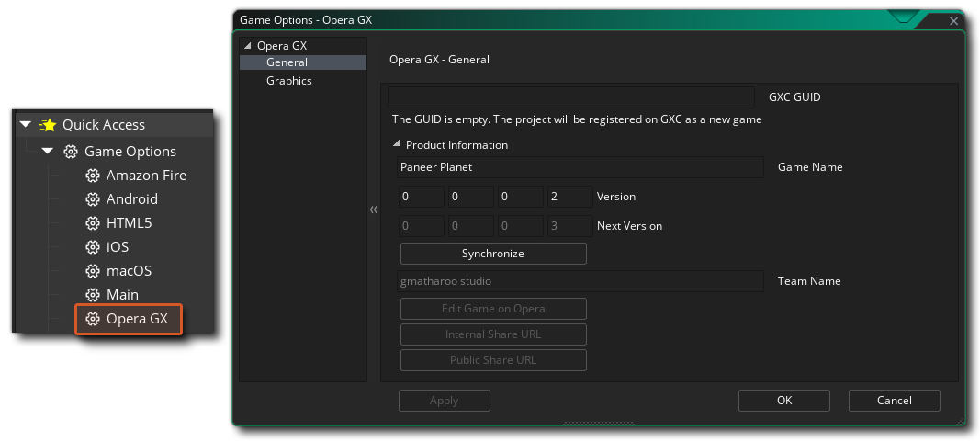Screen dimensions: 980x442
Task: Collapse the Game Options tree node
Action: tap(48, 152)
